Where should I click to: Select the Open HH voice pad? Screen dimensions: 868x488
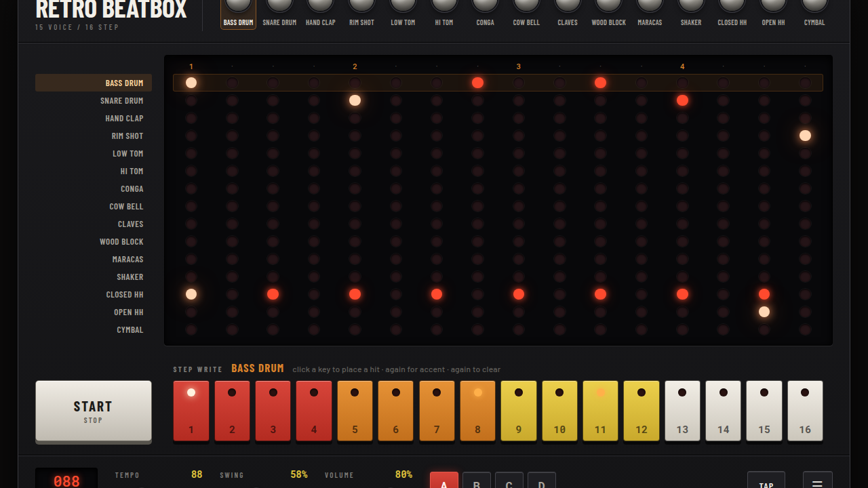pyautogui.click(x=773, y=14)
